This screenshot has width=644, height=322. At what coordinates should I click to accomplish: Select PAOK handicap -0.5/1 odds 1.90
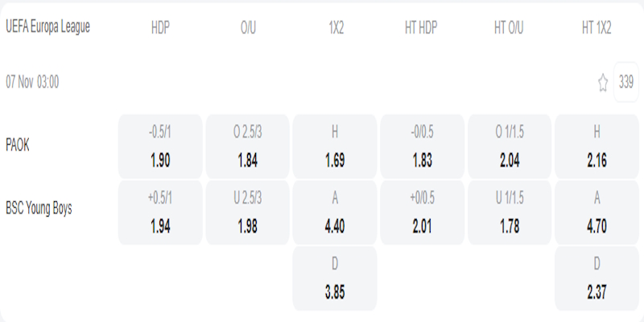pos(160,147)
